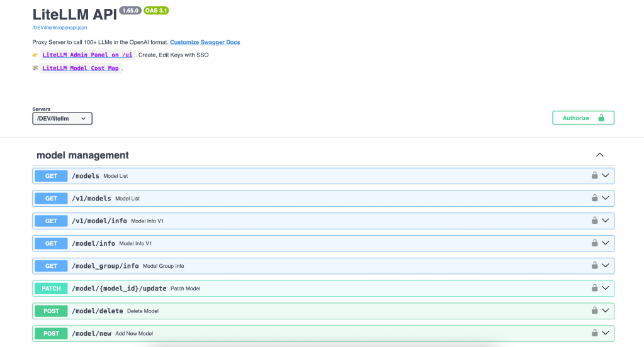Expand GET /models endpoint chevron

pyautogui.click(x=606, y=176)
